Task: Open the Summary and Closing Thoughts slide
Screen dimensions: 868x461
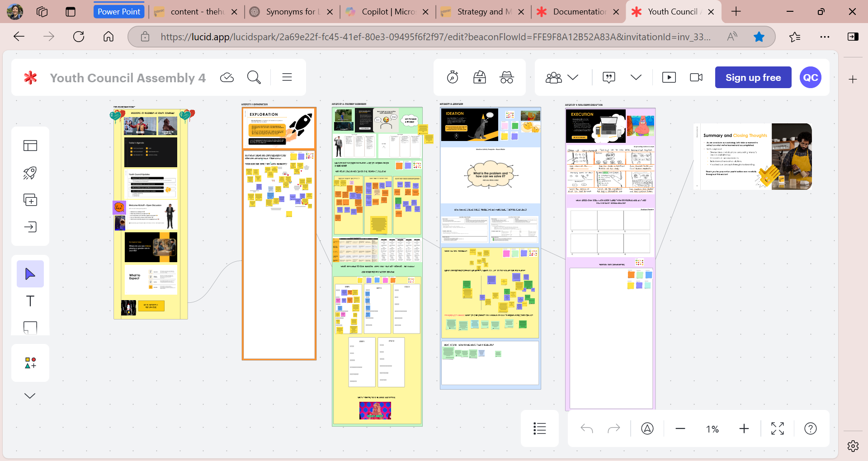Action: (752, 156)
